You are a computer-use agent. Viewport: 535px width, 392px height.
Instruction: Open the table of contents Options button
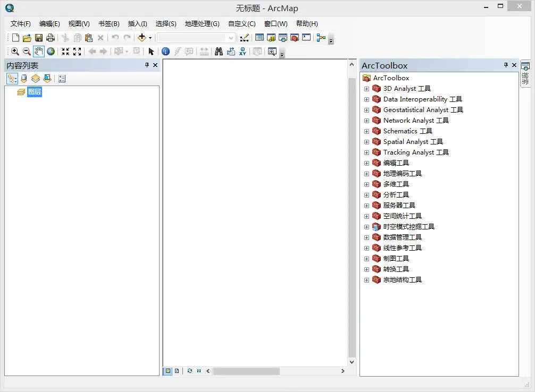click(x=62, y=79)
